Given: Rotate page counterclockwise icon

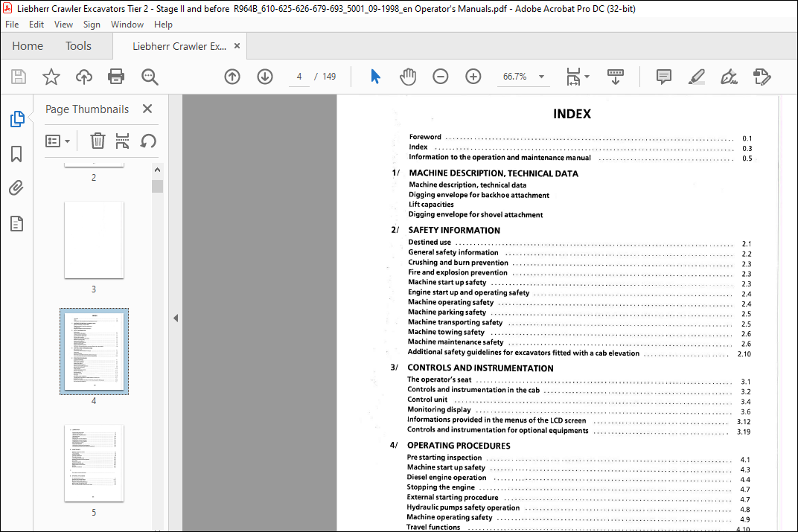Looking at the screenshot, I should [148, 141].
